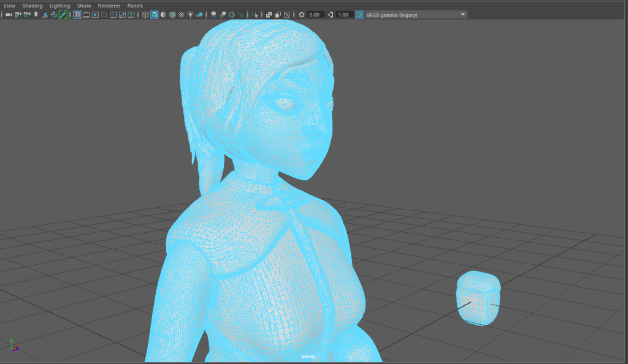628x364 pixels.
Task: Open the Renderer menu
Action: pyautogui.click(x=109, y=6)
